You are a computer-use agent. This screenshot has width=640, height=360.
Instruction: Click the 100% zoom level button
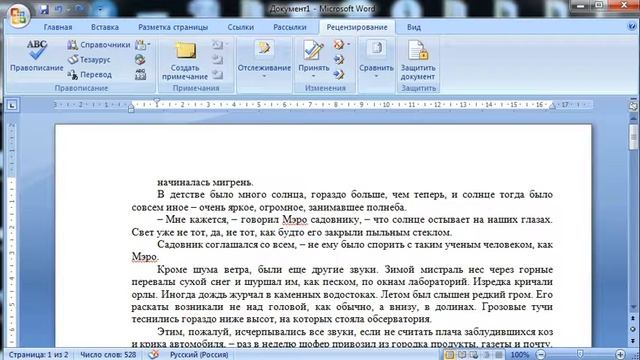click(x=520, y=355)
